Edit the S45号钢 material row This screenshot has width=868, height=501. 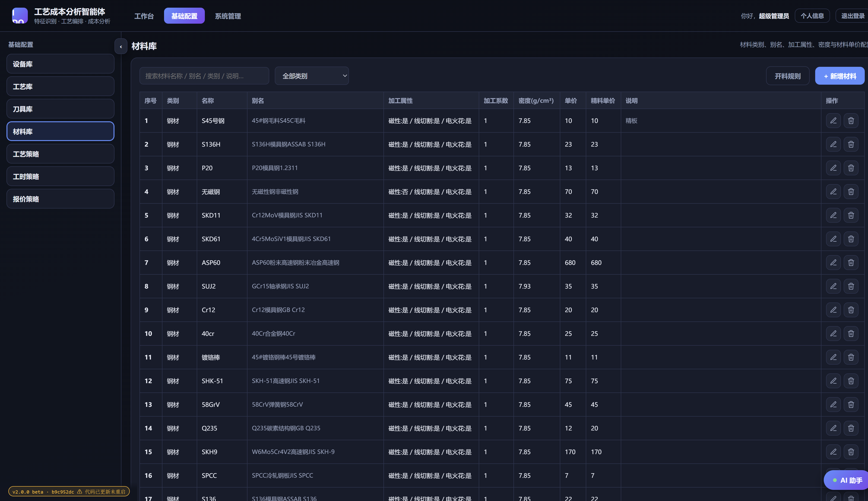coord(833,121)
